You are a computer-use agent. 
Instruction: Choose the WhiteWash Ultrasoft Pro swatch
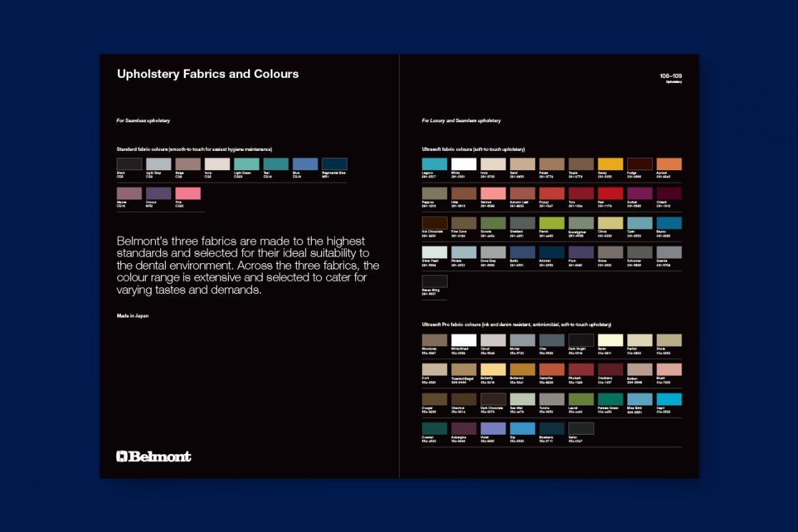[x=463, y=340]
